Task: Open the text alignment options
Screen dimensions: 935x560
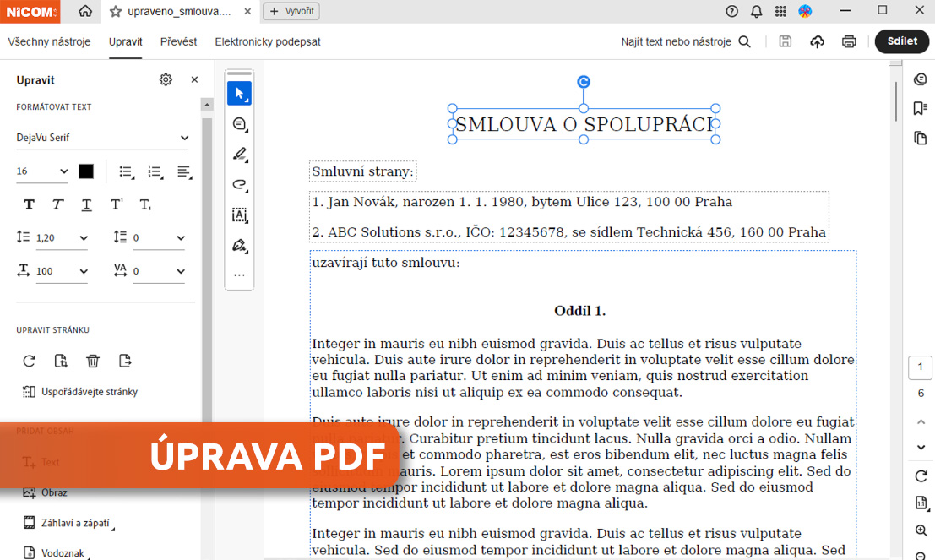Action: [184, 171]
